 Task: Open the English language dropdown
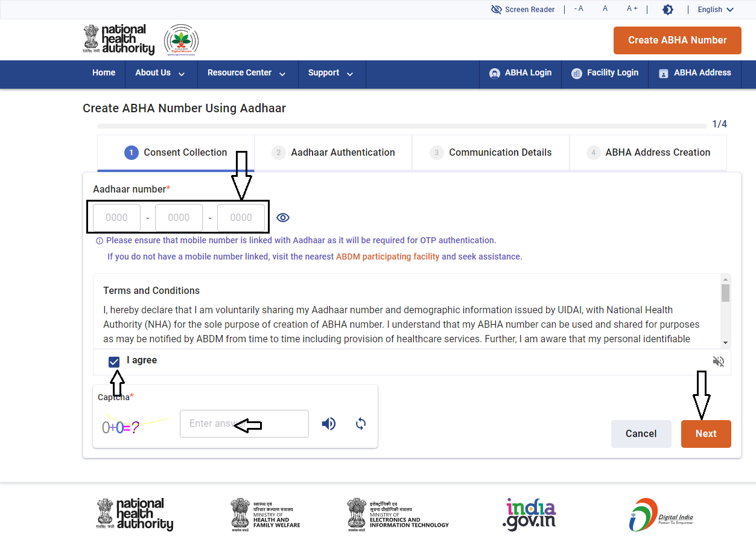(x=716, y=10)
